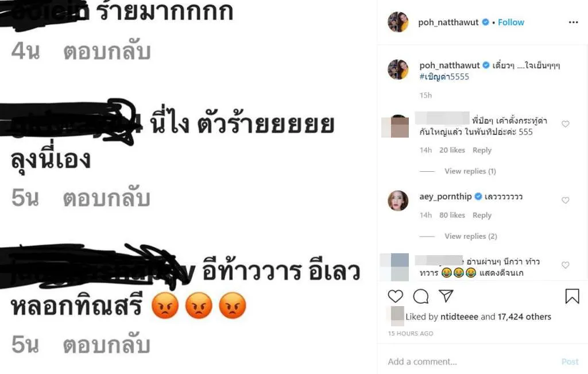Reply to the comment with 20 likes
The width and height of the screenshot is (588, 374).
[x=482, y=150]
